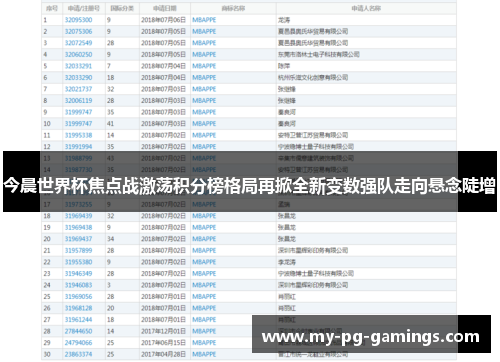Viewport: 500px width, 362px height.
Task: Open registration number 31946349 link
Action: tap(78, 274)
